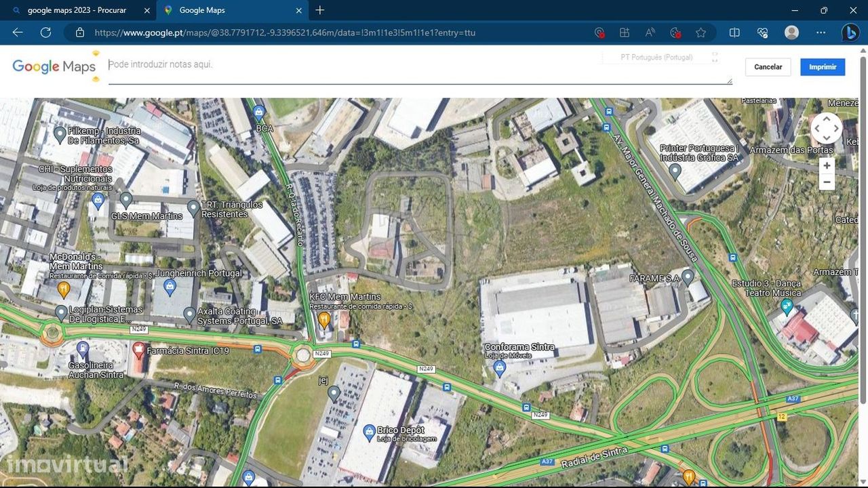Open the browser profile avatar
This screenshot has height=488, width=868.
pos(791,33)
